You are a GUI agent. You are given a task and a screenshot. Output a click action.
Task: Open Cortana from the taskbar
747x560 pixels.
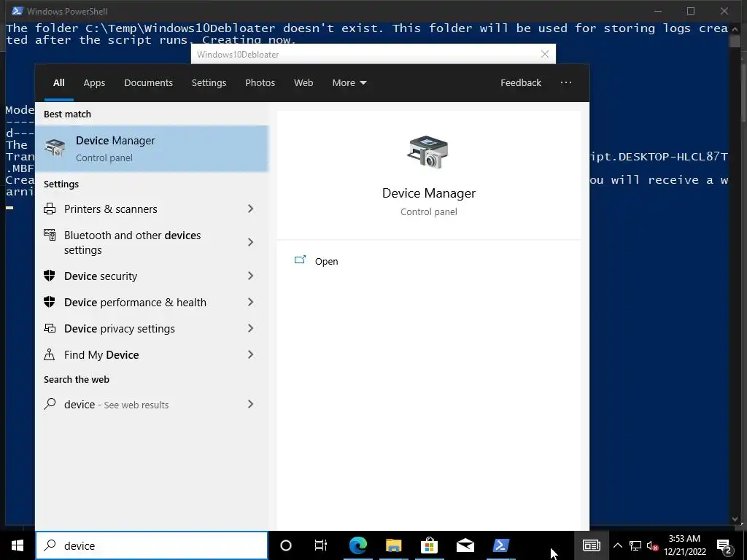[286, 545]
